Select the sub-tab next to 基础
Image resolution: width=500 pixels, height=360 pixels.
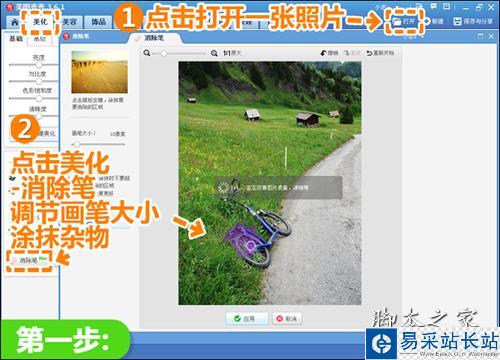click(40, 39)
